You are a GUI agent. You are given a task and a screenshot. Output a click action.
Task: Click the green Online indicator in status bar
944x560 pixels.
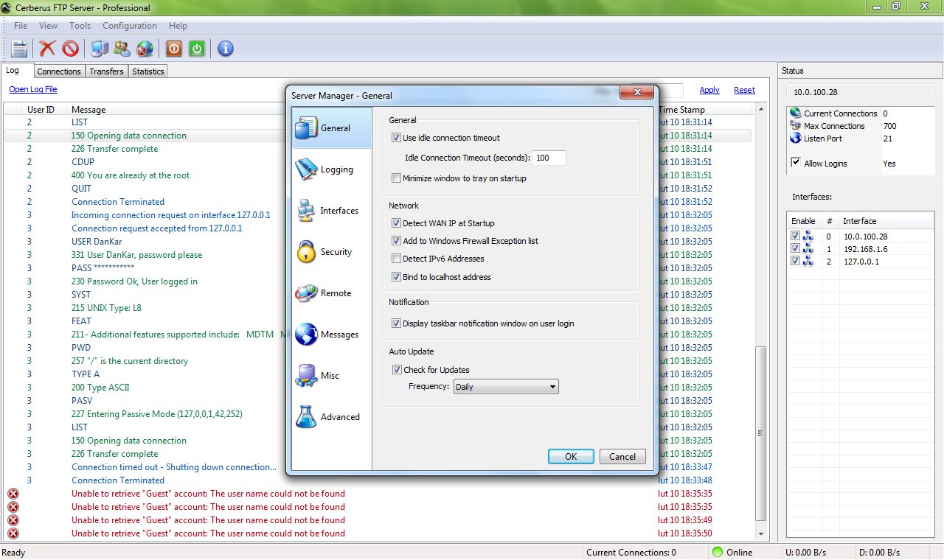click(717, 552)
